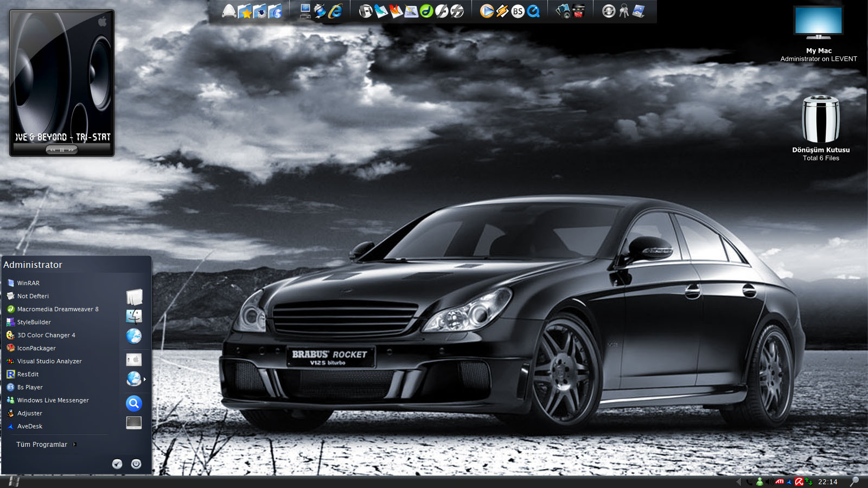Open Windows Media Player in the dock
Image resolution: width=868 pixels, height=488 pixels.
click(487, 11)
